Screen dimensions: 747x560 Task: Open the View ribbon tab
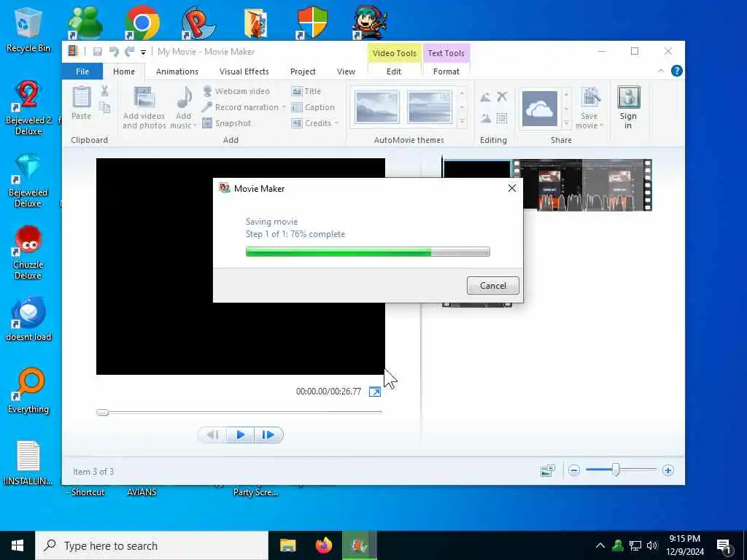(346, 71)
